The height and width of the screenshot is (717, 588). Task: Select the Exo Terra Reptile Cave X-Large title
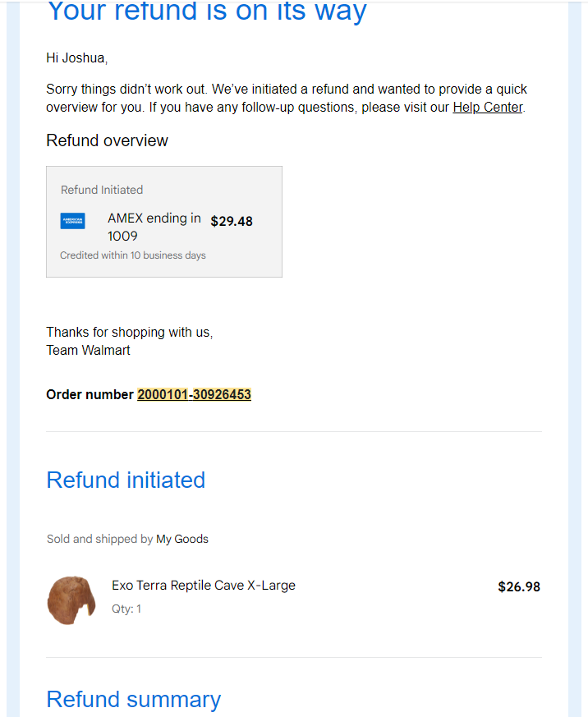tap(204, 586)
